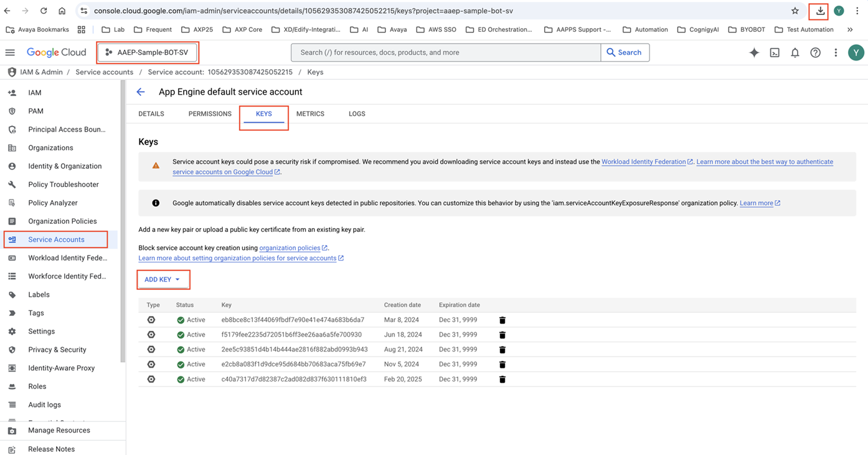Open the Google Cloud navigation hamburger menu
This screenshot has width=868, height=455.
10,52
